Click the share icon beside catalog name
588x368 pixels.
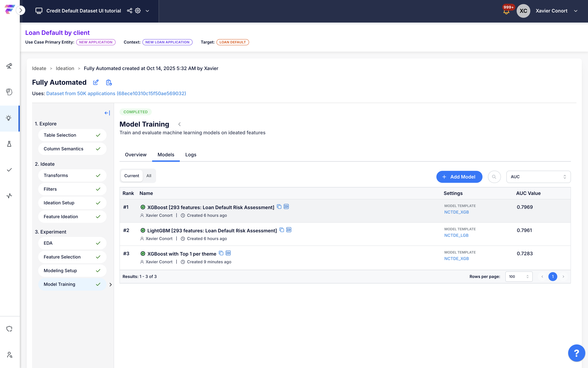[x=130, y=11]
